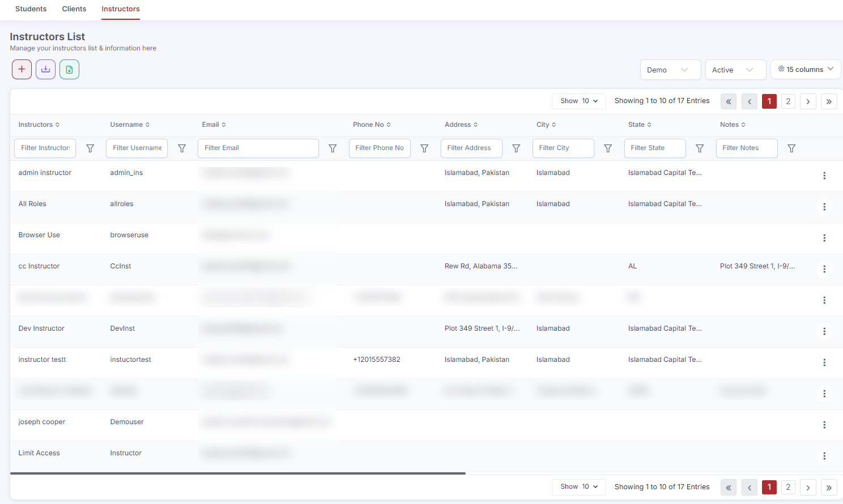Click page 1 in bottom pagination
Image resolution: width=843 pixels, height=504 pixels.
click(x=769, y=488)
